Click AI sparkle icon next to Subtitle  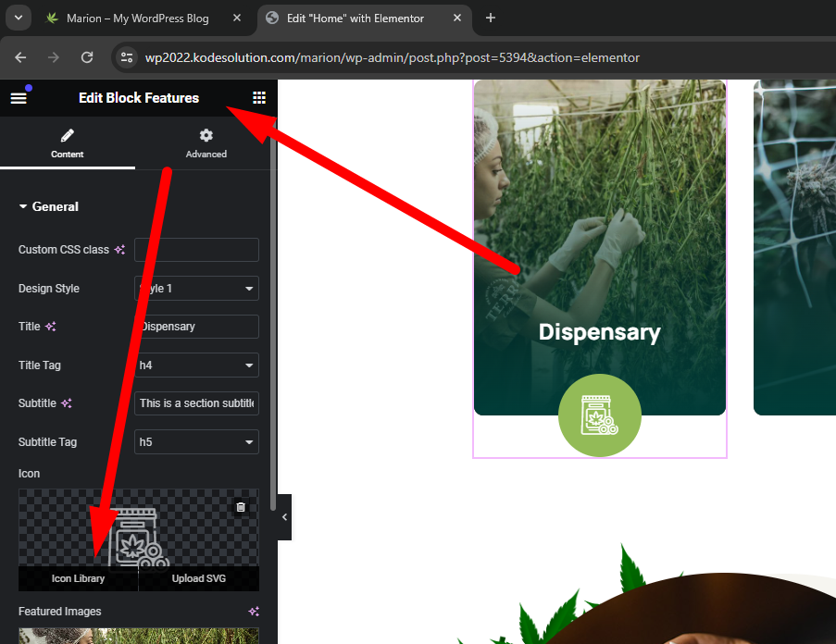(67, 403)
